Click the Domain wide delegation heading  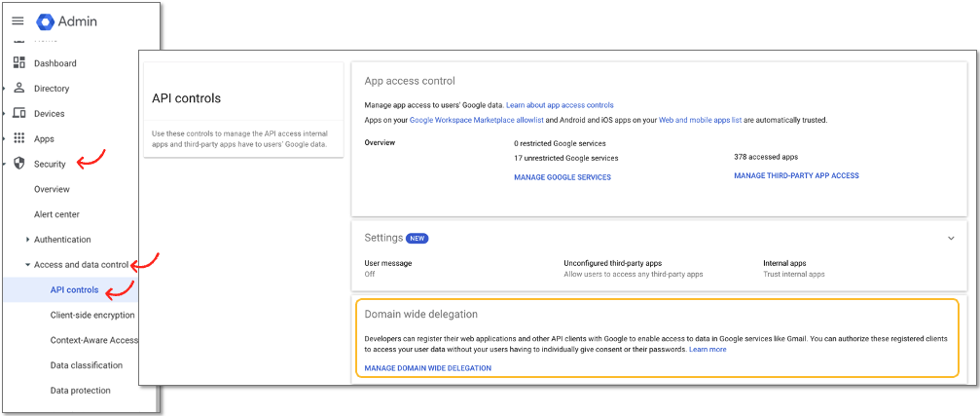click(x=420, y=314)
